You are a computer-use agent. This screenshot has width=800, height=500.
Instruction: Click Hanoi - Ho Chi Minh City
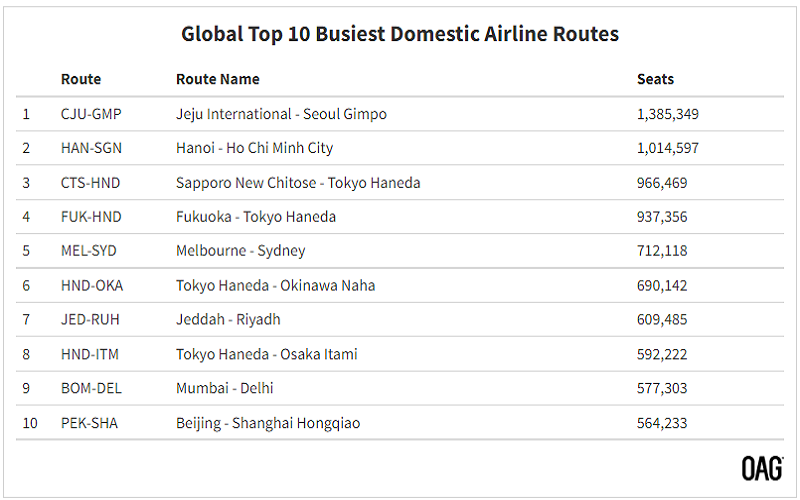pos(254,148)
